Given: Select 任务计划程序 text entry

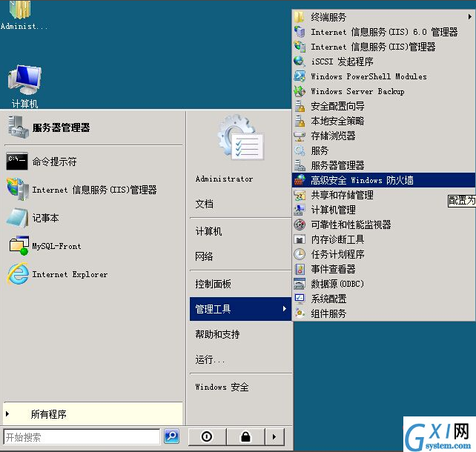Looking at the screenshot, I should tap(337, 254).
